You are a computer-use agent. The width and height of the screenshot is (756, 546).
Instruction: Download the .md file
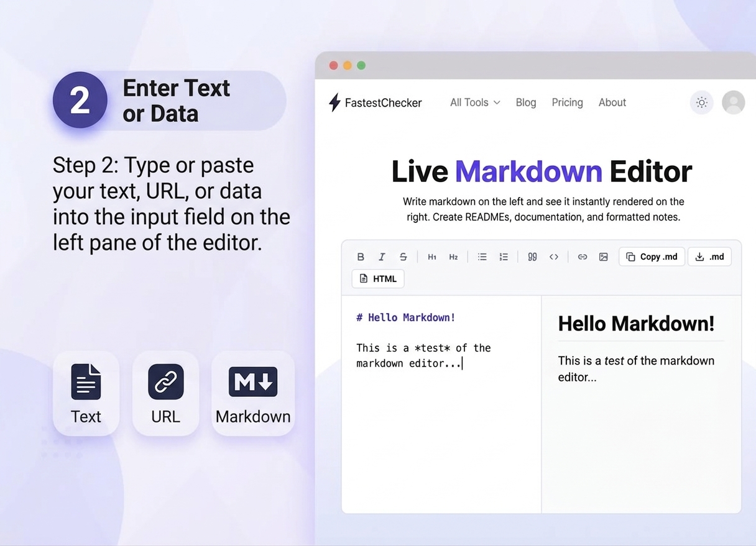click(x=709, y=257)
